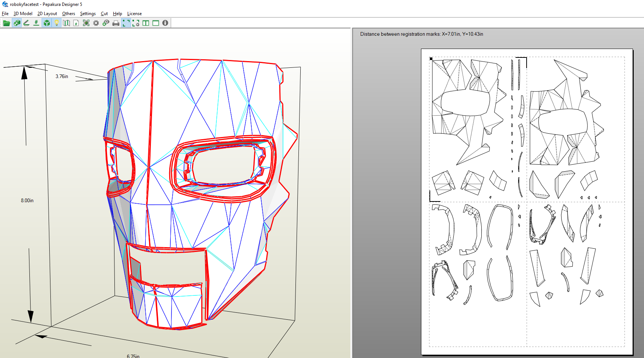This screenshot has width=644, height=358.
Task: Toggle edge ID numbers display
Action: tap(35, 22)
